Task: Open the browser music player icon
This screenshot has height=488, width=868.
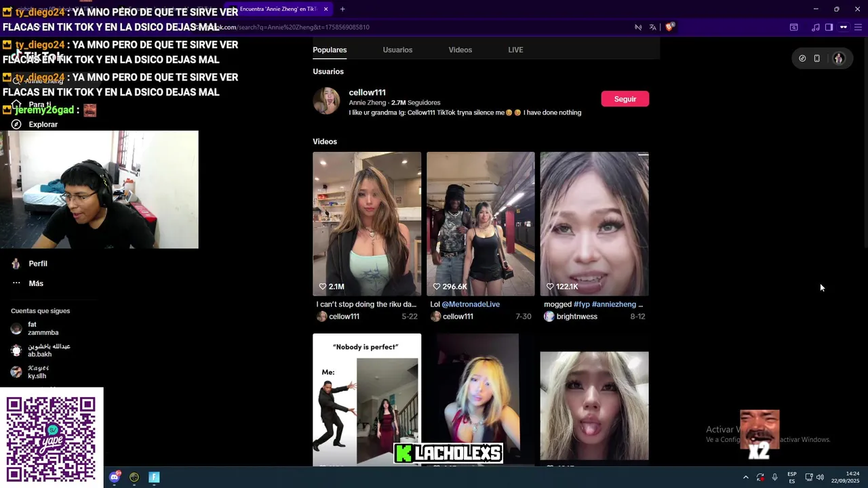Action: pyautogui.click(x=816, y=27)
